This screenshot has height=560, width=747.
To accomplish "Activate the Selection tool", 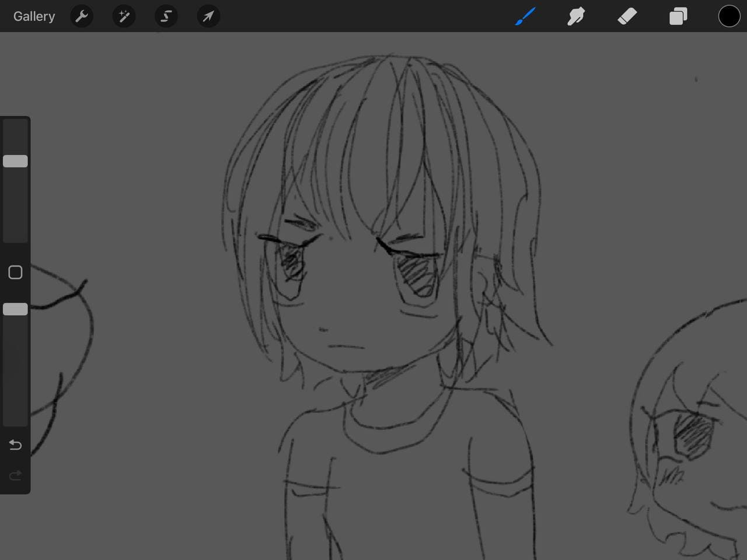I will click(x=166, y=16).
